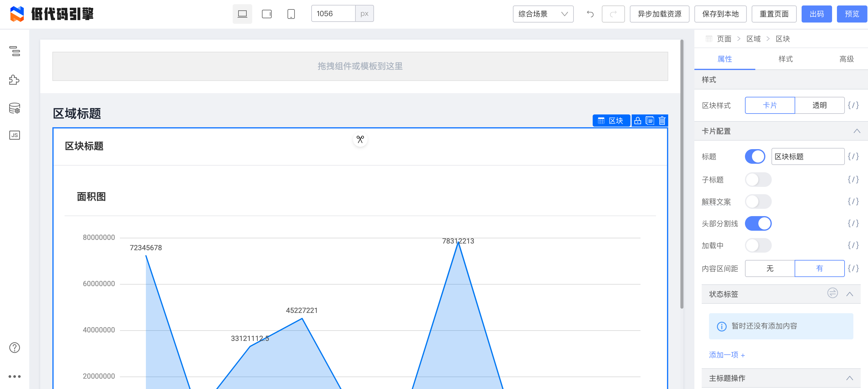Click the undo arrow icon

590,14
